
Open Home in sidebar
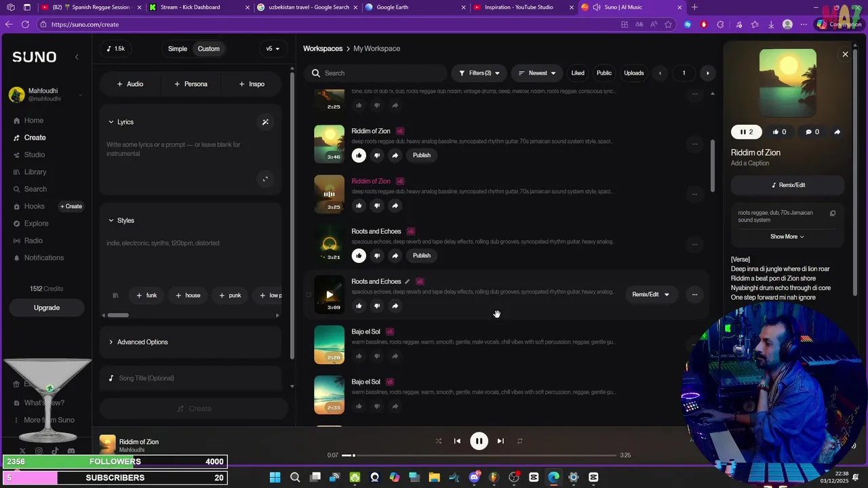pos(34,121)
